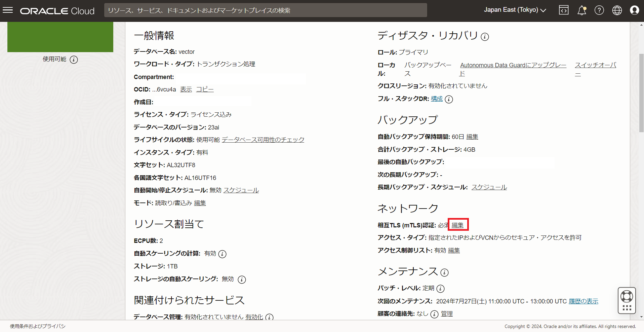Viewport: 644px width, 332px height.
Task: Click the floating support lifebuoy widget
Action: 627,300
